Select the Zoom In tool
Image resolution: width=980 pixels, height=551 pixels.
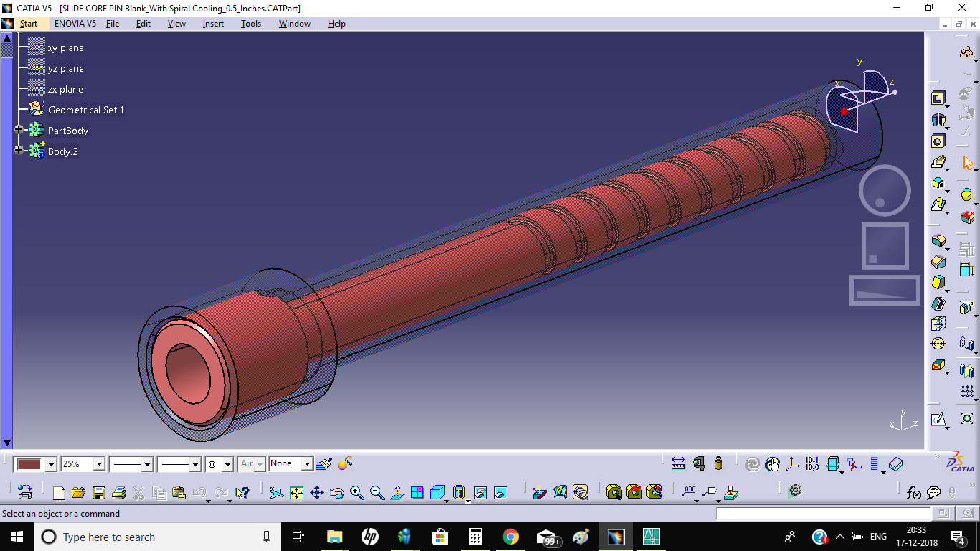pos(356,492)
